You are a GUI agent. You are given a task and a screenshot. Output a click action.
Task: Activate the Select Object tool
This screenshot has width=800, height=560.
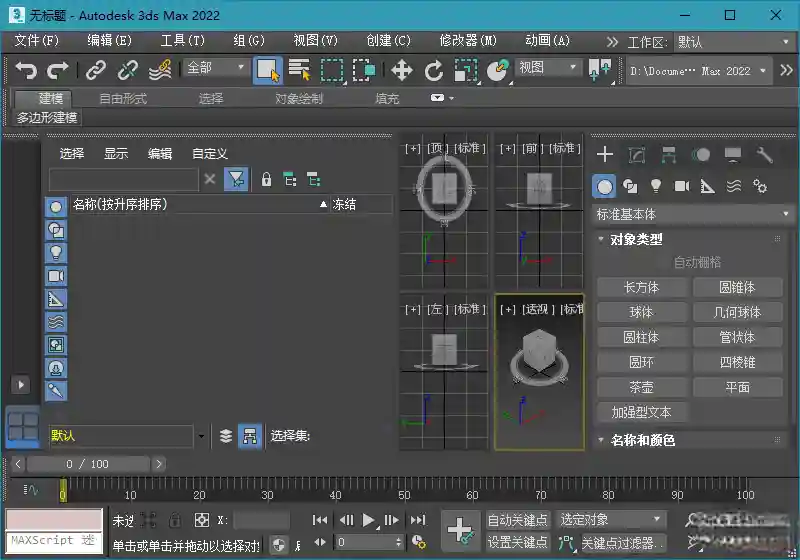click(267, 70)
